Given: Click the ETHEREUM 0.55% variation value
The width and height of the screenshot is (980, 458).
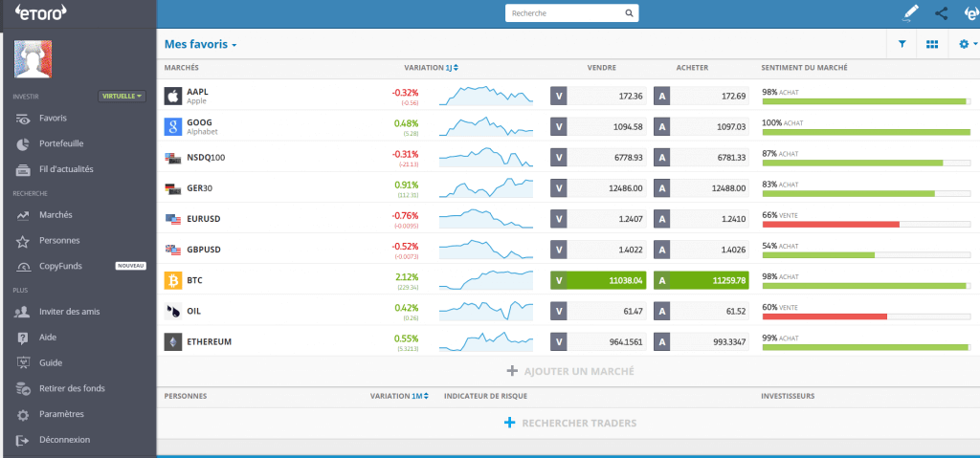Looking at the screenshot, I should 406,338.
